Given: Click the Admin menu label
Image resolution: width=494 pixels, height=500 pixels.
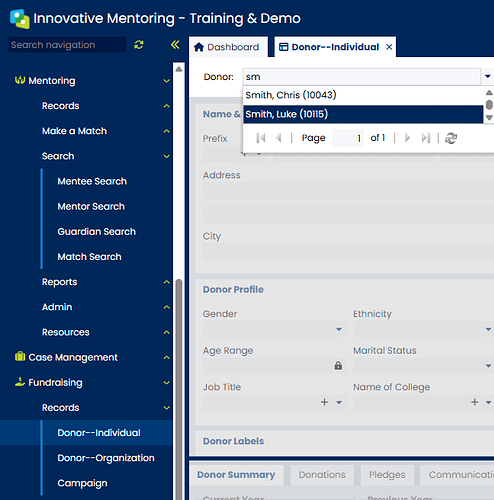Looking at the screenshot, I should point(57,307).
